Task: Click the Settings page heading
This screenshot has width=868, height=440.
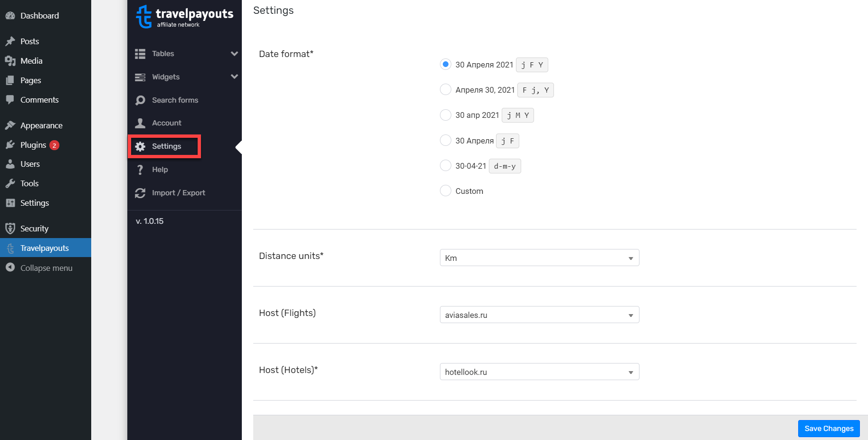Action: [274, 10]
